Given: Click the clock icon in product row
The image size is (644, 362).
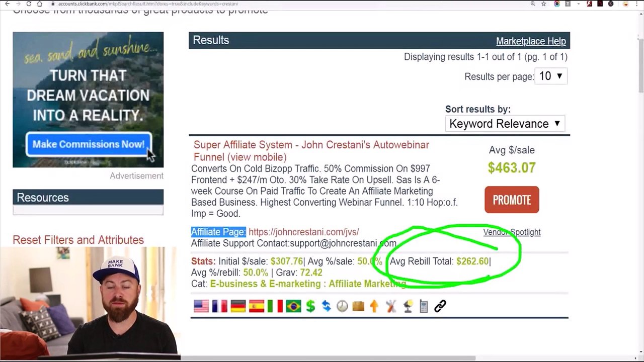Looking at the screenshot, I should coord(342,306).
